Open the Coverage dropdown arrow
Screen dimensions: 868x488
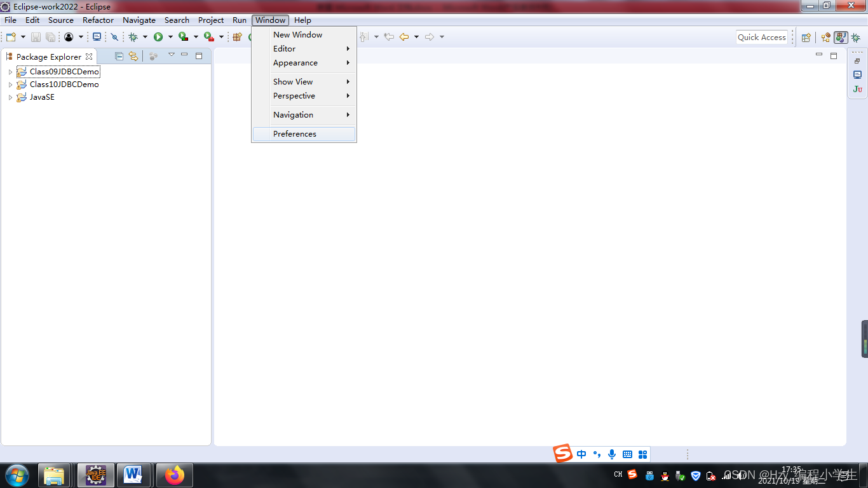pos(196,37)
